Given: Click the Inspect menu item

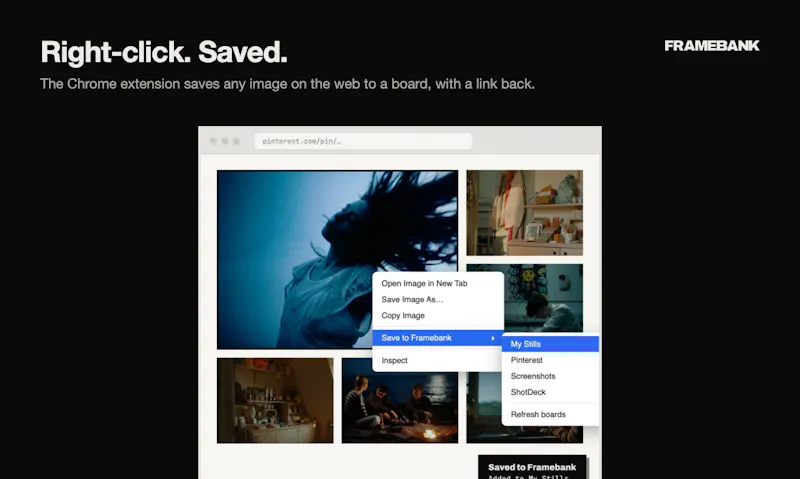Looking at the screenshot, I should [438, 360].
